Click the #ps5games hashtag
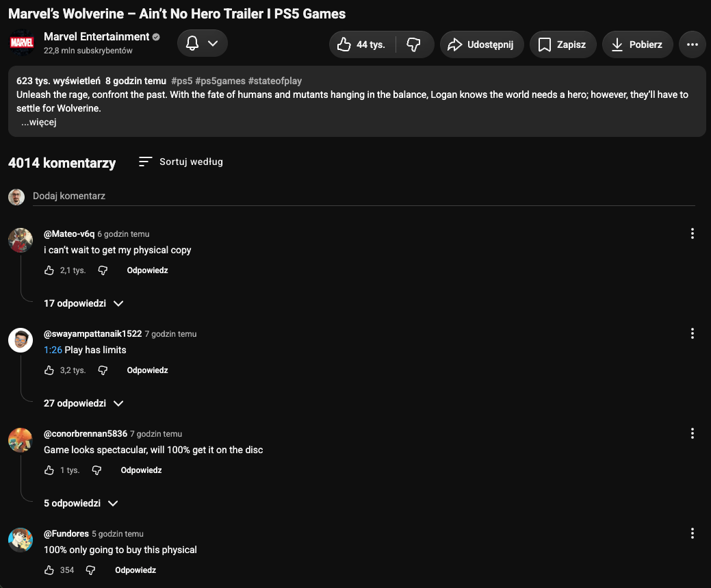This screenshot has height=588, width=711. pyautogui.click(x=220, y=81)
